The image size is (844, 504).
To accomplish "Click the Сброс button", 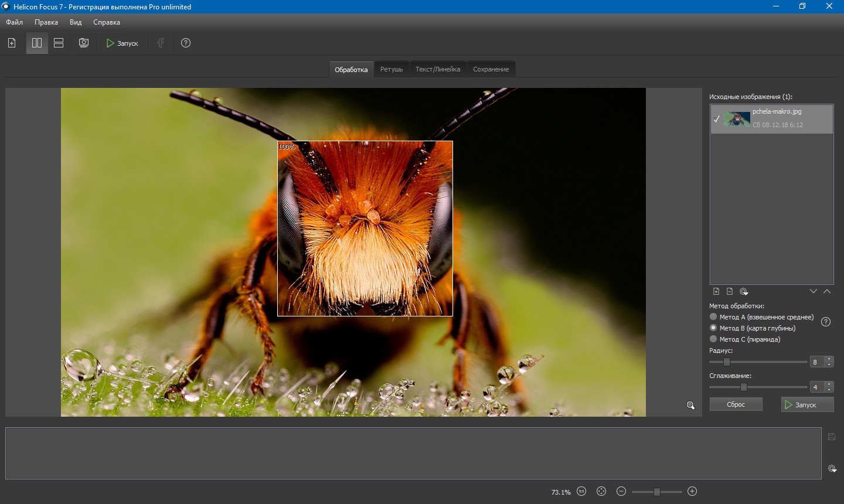I will click(x=736, y=404).
